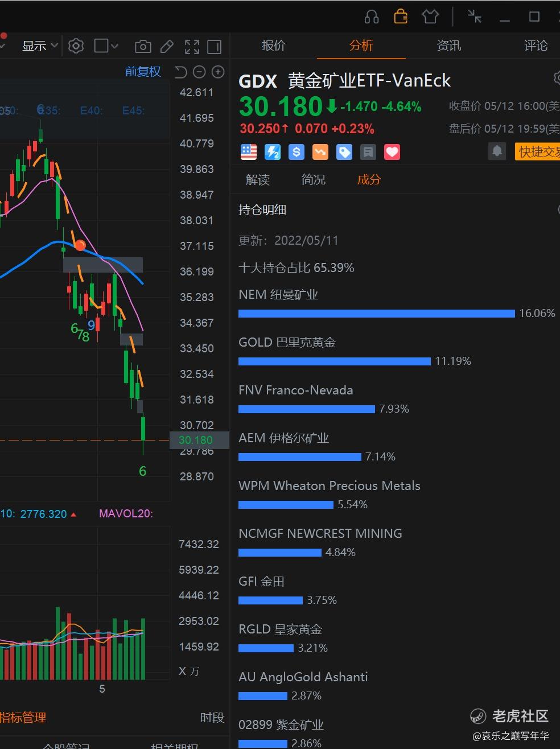Set a price alert with bell icon

click(x=497, y=151)
